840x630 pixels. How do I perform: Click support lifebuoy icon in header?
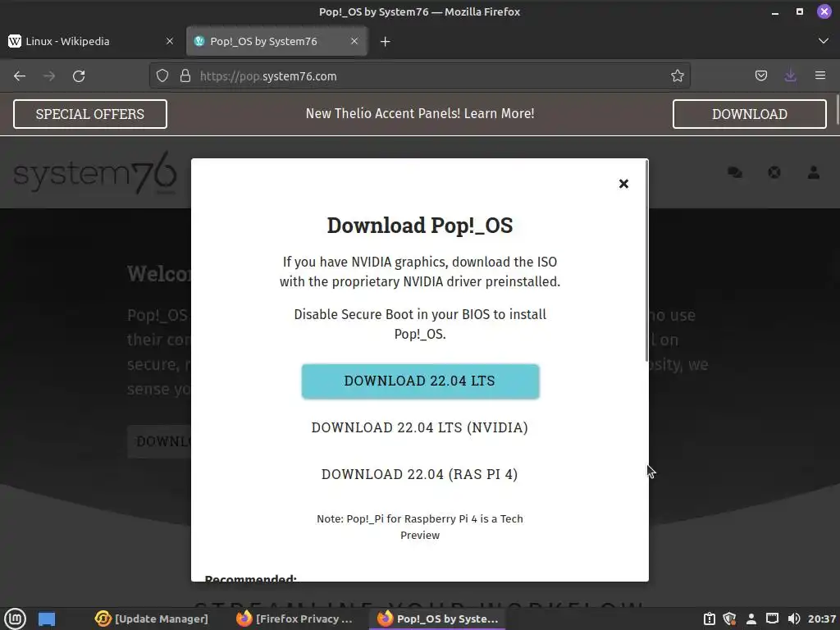[774, 172]
